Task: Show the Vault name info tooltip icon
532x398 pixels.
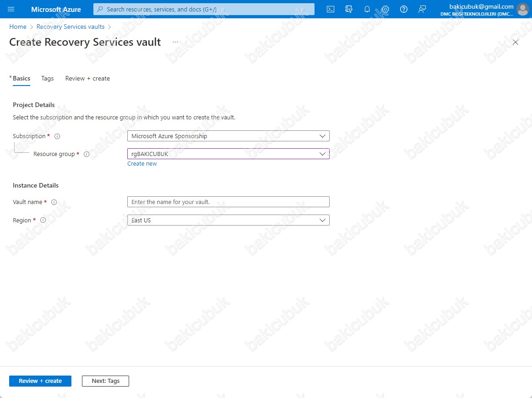Action: (x=54, y=202)
